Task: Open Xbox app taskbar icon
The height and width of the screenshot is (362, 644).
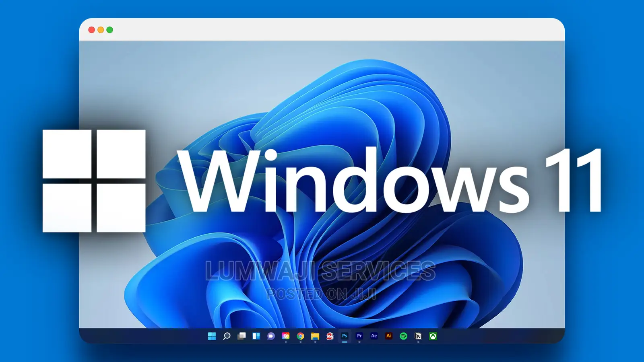Action: click(433, 336)
